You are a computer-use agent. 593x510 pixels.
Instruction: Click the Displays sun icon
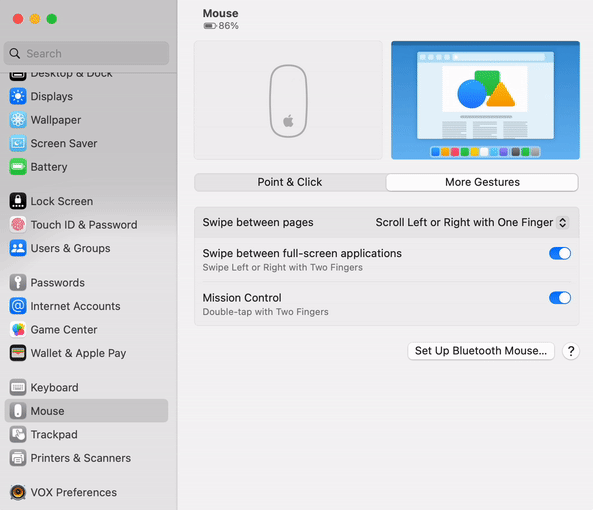click(18, 96)
